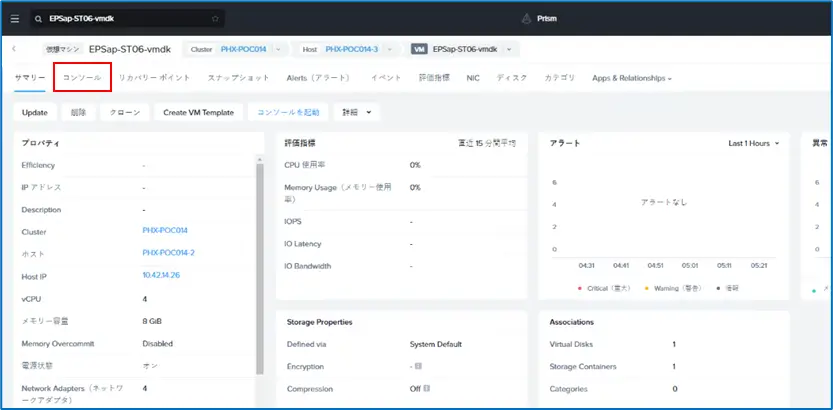Click the アラートなし message

(x=664, y=202)
